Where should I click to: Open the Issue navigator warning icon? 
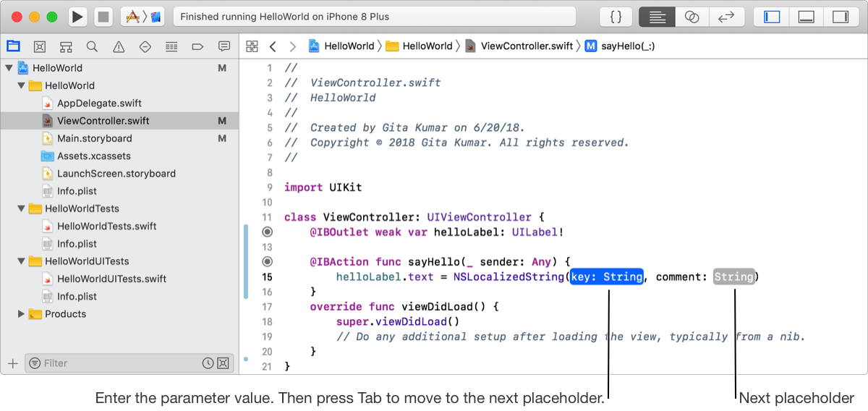click(119, 46)
